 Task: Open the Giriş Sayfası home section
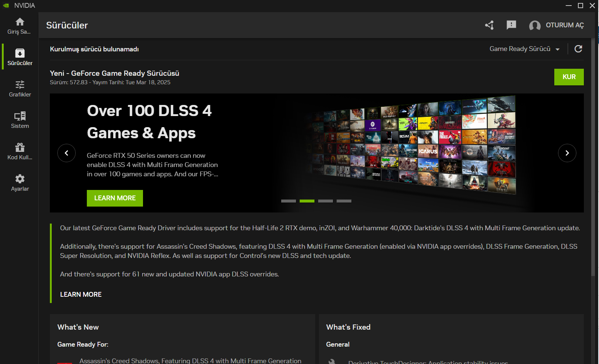pos(19,26)
